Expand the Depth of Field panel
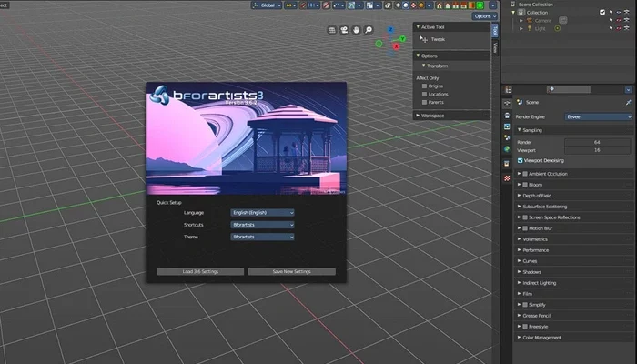 click(x=572, y=196)
